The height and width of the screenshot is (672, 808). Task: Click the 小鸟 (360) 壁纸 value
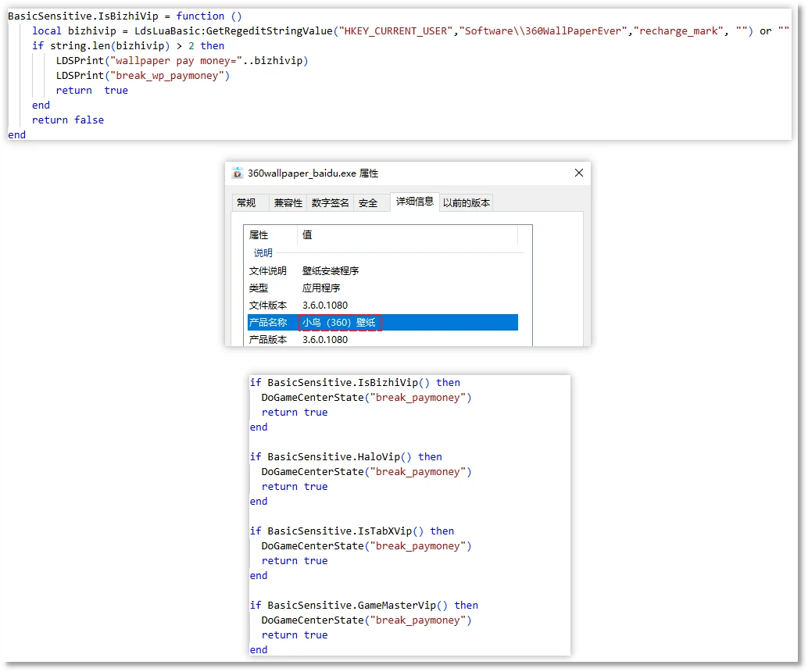coord(339,323)
